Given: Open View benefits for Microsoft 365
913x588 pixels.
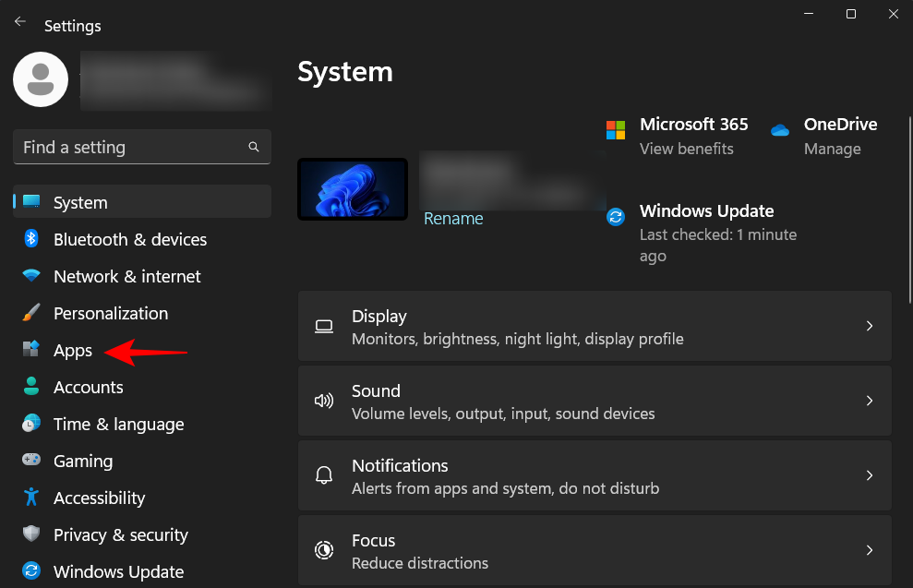Looking at the screenshot, I should (686, 148).
